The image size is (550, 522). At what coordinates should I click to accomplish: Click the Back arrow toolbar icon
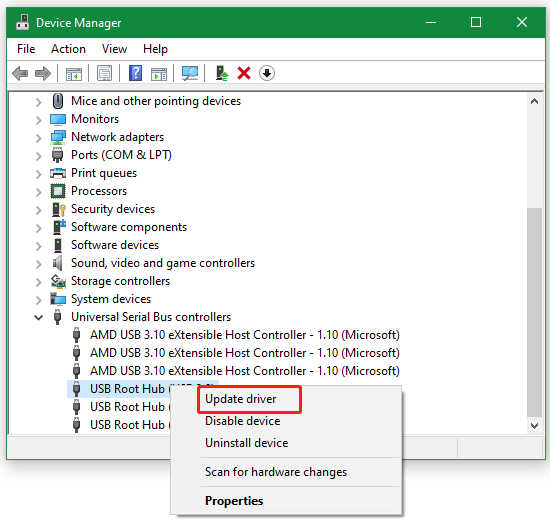[x=20, y=74]
